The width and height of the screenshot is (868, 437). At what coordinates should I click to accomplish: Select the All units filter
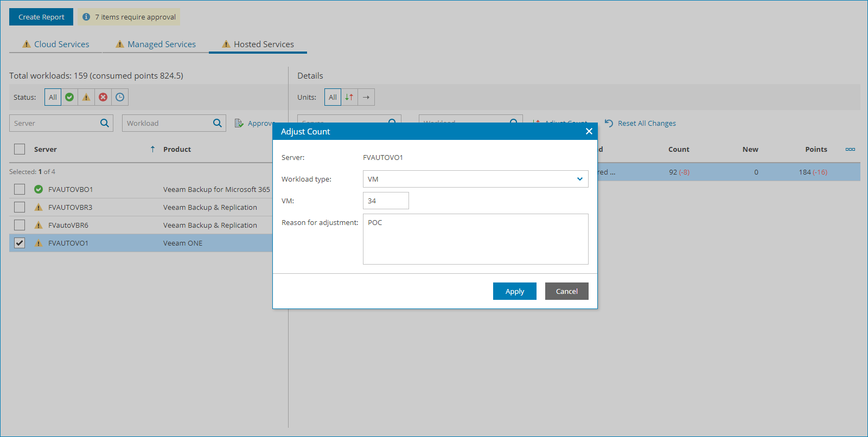[x=333, y=97]
